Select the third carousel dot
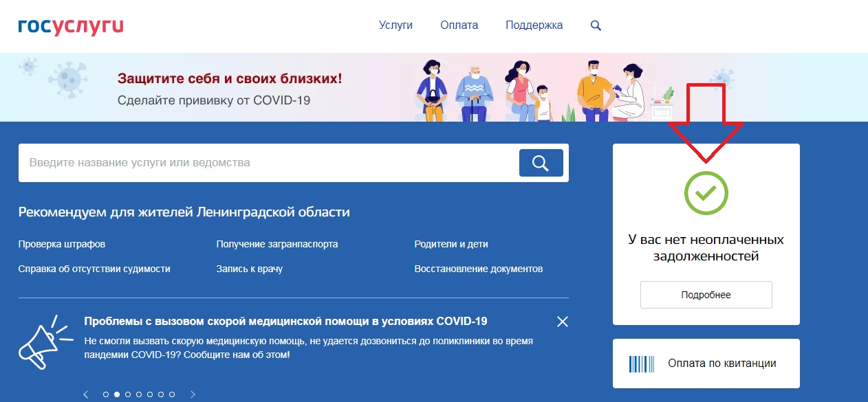This screenshot has height=402, width=868. (128, 394)
